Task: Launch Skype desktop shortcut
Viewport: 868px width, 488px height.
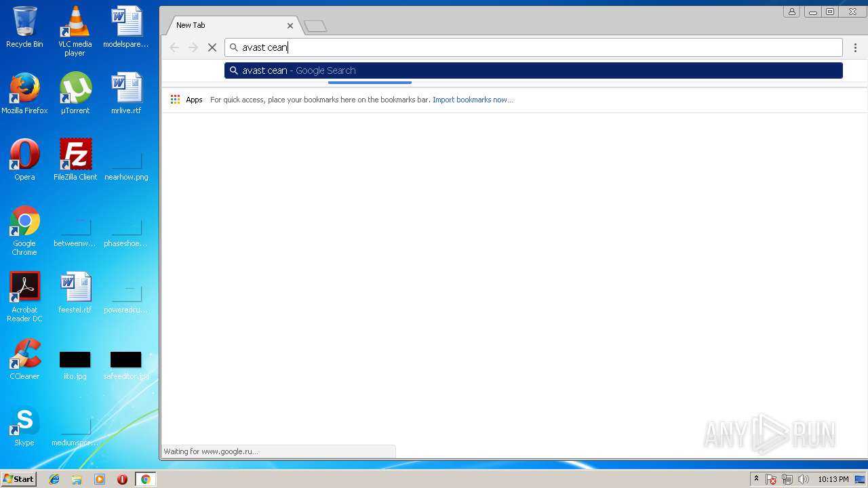Action: click(x=24, y=426)
